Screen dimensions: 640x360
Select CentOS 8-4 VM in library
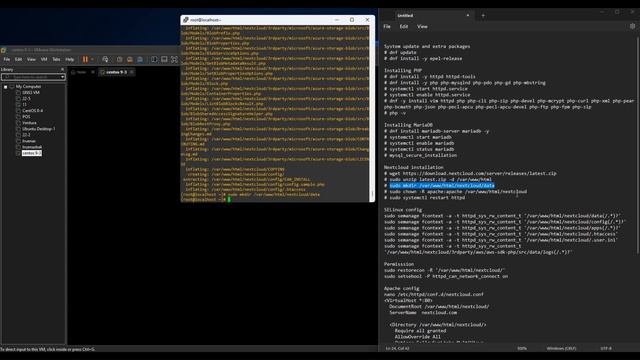(32, 111)
